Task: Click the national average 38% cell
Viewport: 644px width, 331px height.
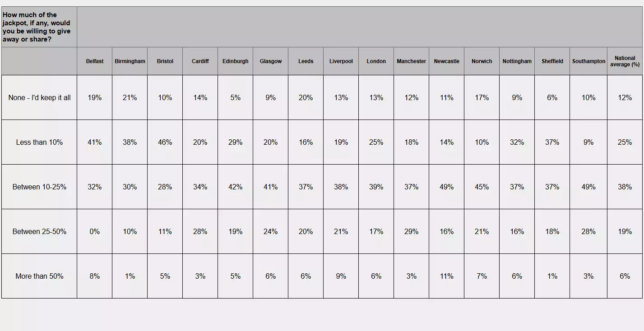Action: tap(625, 187)
